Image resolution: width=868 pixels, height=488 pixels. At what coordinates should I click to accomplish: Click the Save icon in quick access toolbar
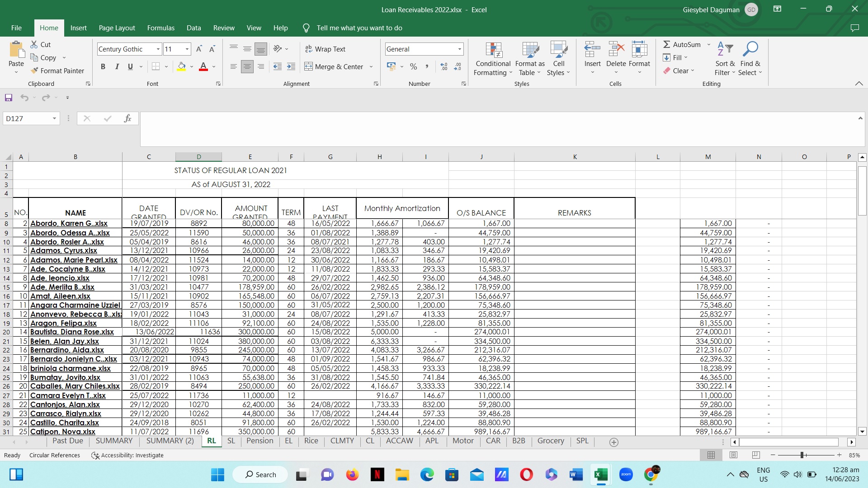click(8, 98)
